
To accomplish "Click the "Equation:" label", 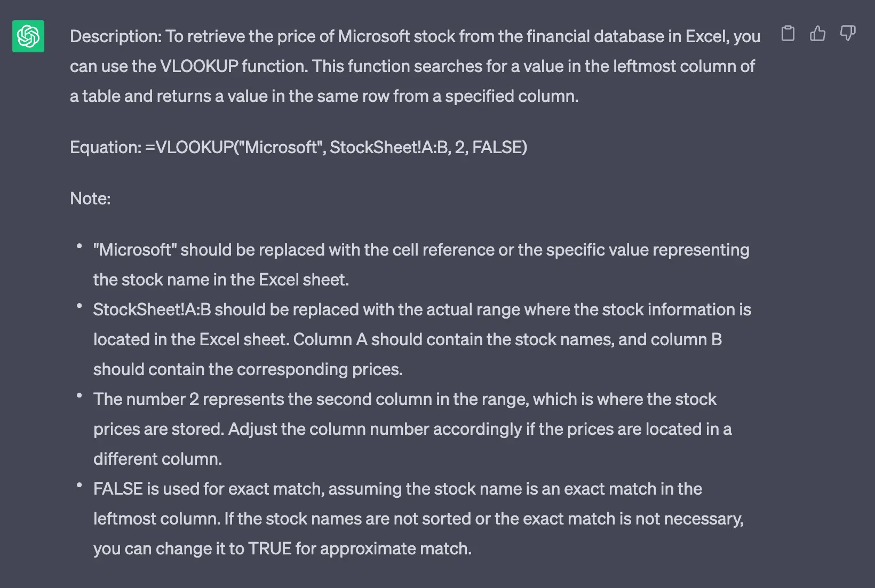I will [105, 147].
